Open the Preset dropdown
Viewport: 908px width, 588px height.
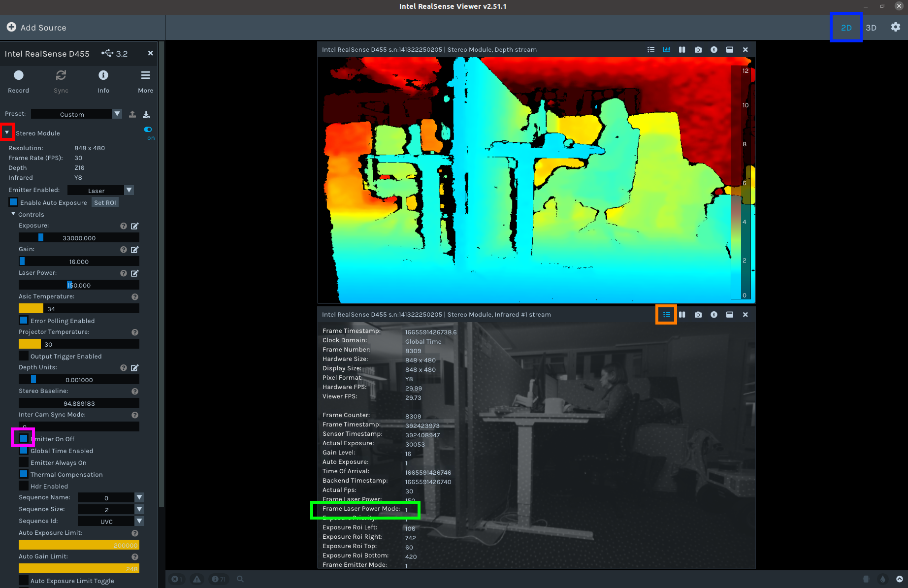point(117,114)
